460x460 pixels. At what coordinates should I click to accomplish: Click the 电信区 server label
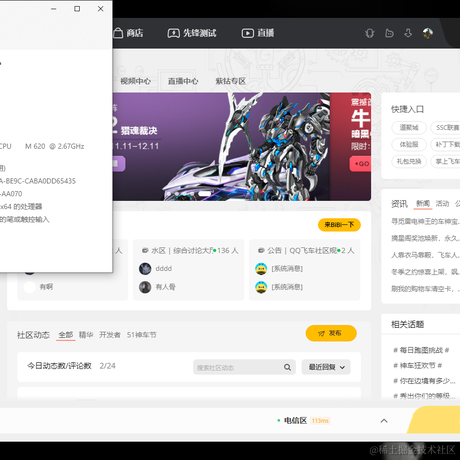click(x=295, y=421)
